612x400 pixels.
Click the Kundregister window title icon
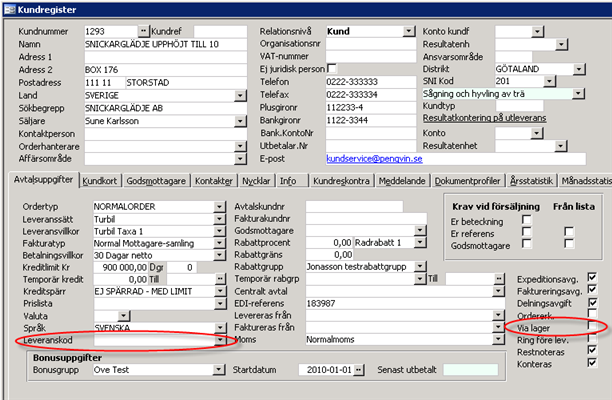click(x=10, y=10)
